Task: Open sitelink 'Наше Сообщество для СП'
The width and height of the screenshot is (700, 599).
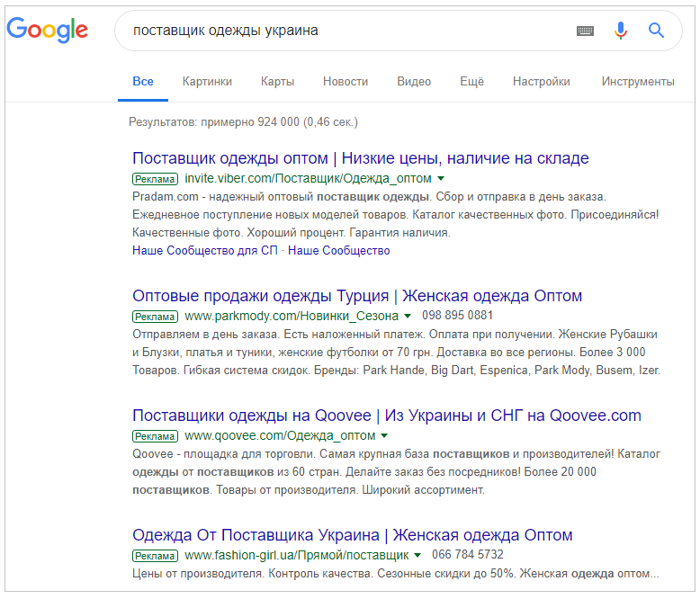Action: (205, 250)
